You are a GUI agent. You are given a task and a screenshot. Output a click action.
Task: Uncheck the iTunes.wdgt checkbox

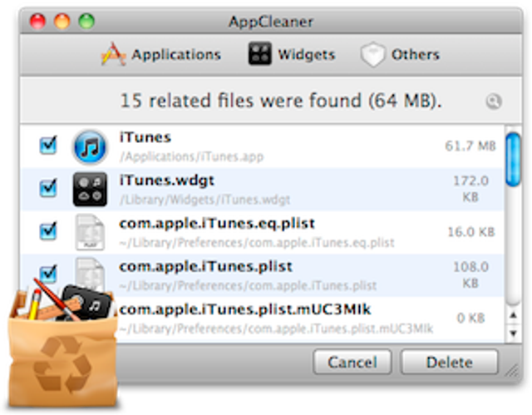(48, 188)
